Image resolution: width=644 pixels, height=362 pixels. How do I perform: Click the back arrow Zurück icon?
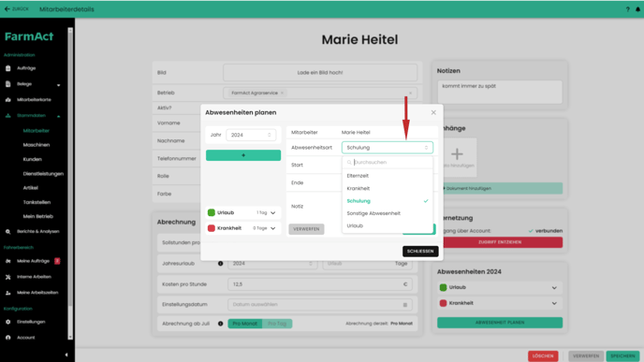pos(7,8)
